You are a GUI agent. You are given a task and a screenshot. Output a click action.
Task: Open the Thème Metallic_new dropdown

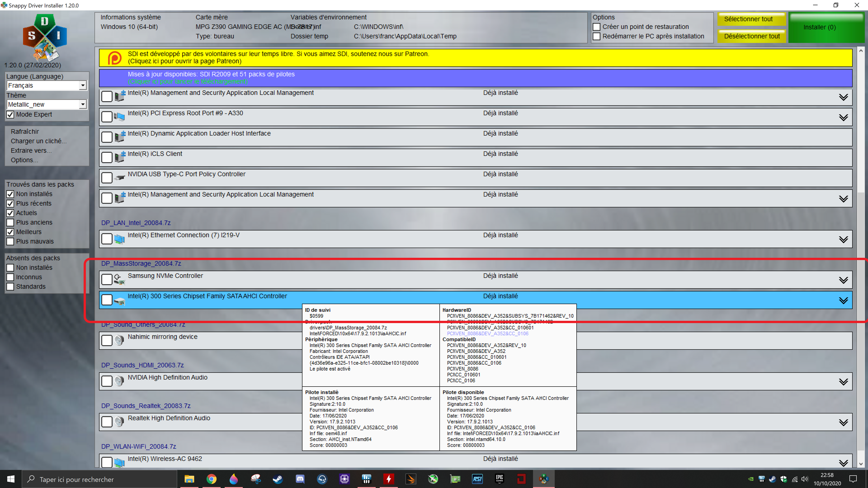83,105
